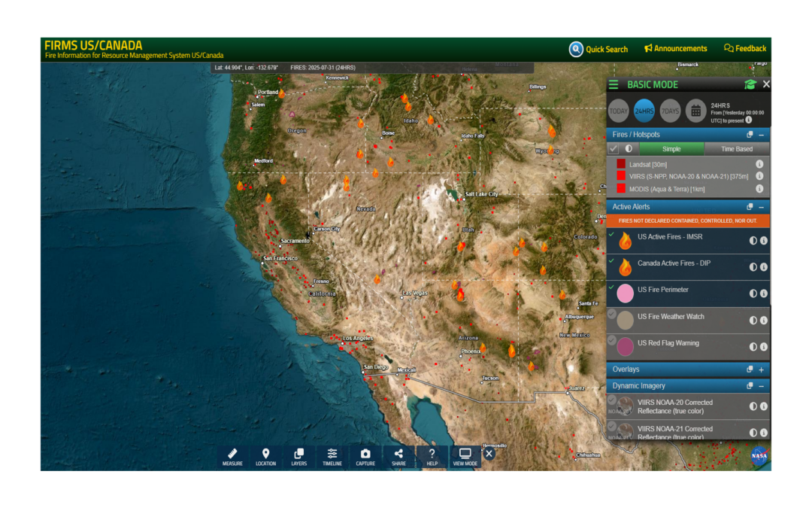Image resolution: width=812 pixels, height=508 pixels.
Task: Enable the US Red Flag Warning layer
Action: (612, 340)
